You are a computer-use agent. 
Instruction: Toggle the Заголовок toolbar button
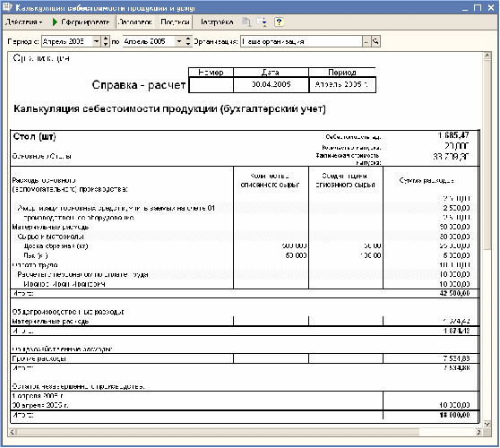[135, 22]
